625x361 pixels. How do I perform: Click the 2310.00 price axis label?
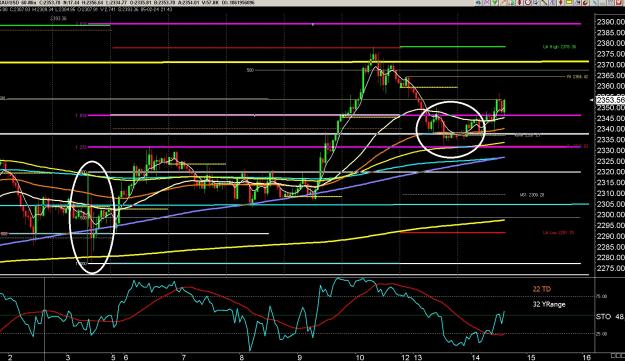tap(610, 194)
